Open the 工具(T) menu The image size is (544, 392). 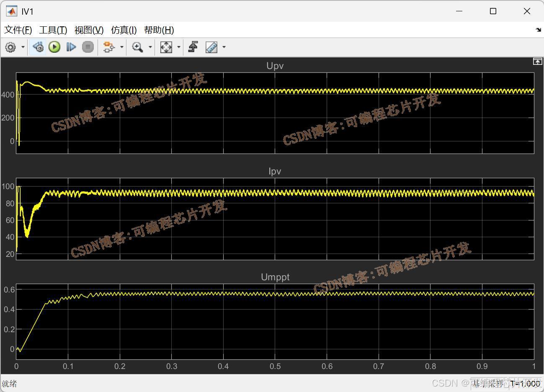pyautogui.click(x=53, y=30)
